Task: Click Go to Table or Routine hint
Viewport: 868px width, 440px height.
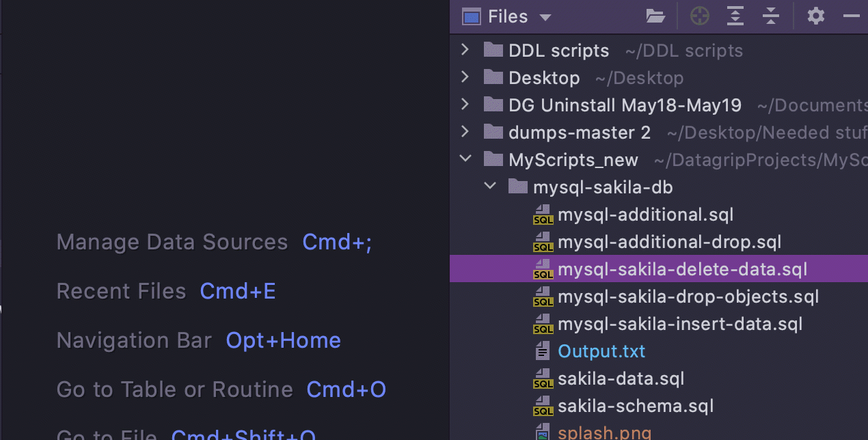Action: [175, 389]
